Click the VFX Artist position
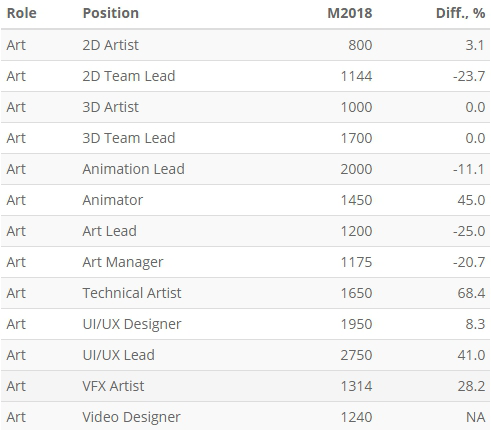The width and height of the screenshot is (491, 430). tap(113, 386)
